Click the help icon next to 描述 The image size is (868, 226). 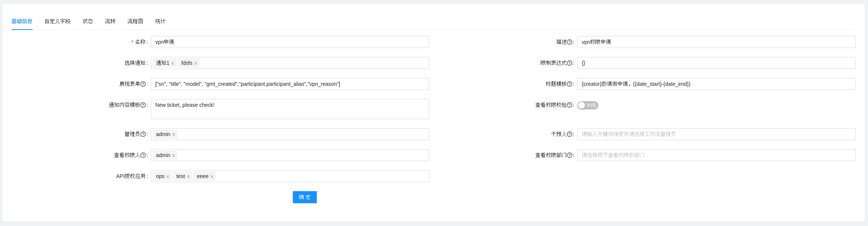point(570,42)
